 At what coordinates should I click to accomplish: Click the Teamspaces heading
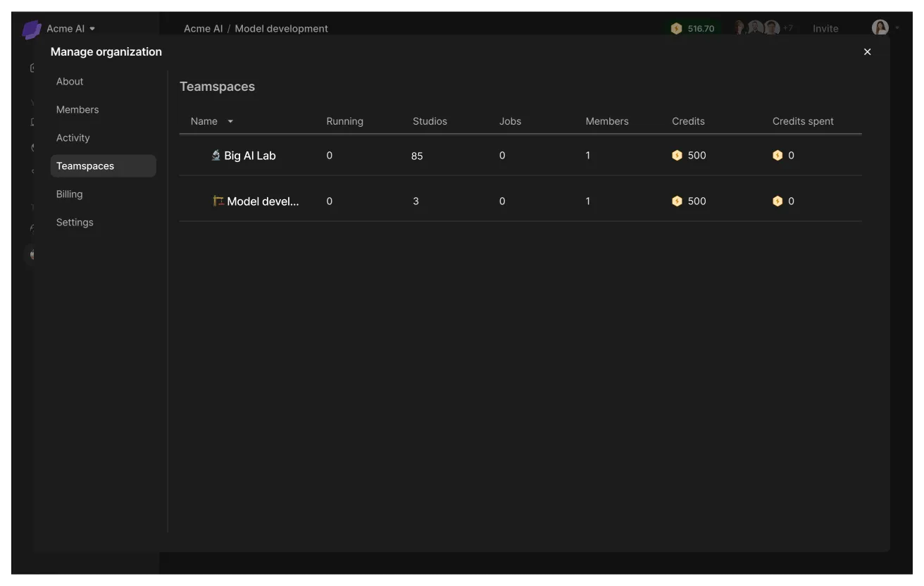217,87
